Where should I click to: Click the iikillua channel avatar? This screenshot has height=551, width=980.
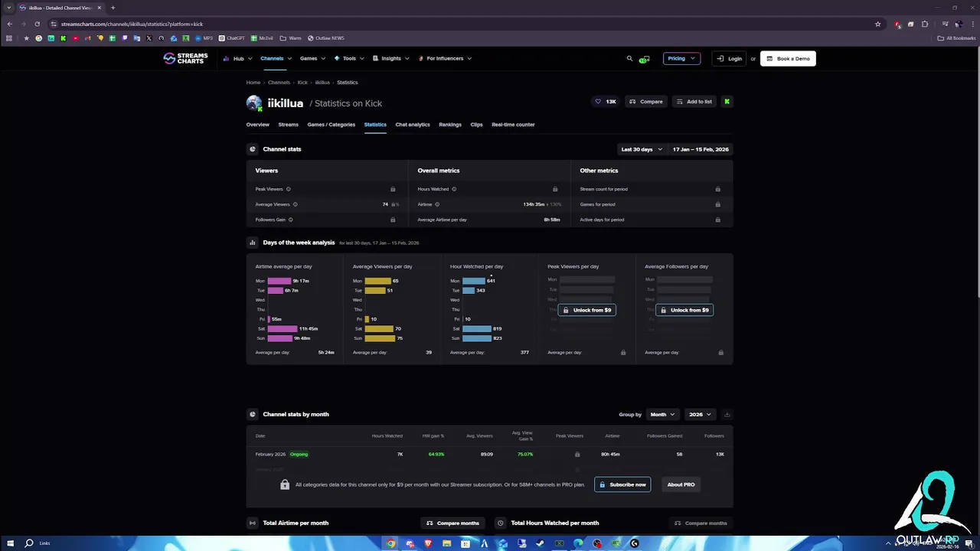pyautogui.click(x=254, y=103)
